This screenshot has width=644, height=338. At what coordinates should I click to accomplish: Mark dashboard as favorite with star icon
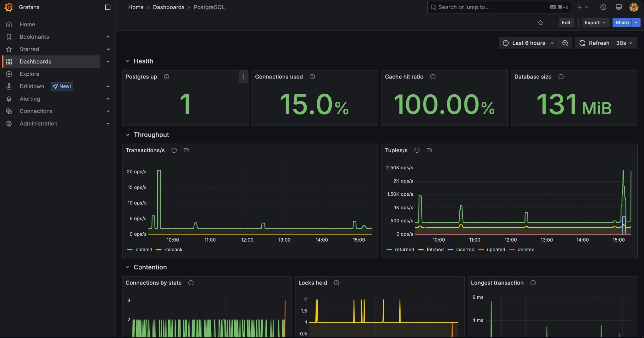pyautogui.click(x=540, y=23)
